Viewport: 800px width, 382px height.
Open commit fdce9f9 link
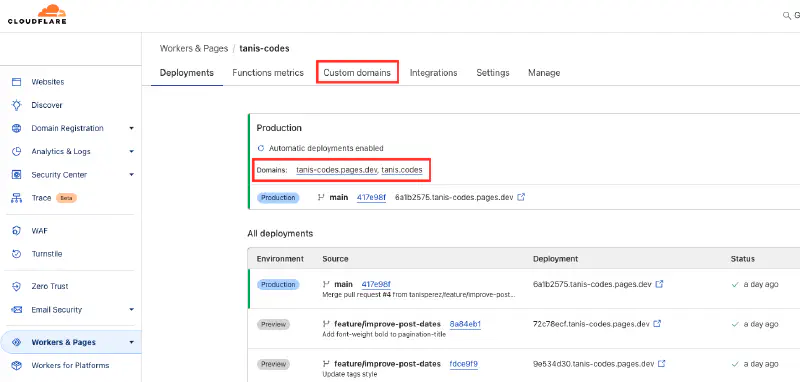click(463, 364)
